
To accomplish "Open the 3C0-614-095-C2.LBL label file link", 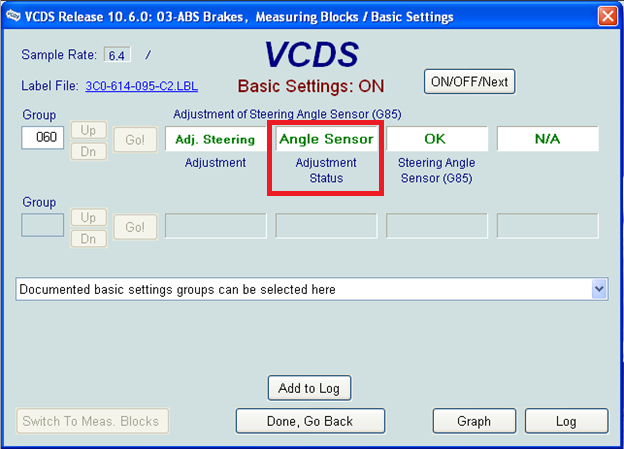I will pyautogui.click(x=143, y=86).
